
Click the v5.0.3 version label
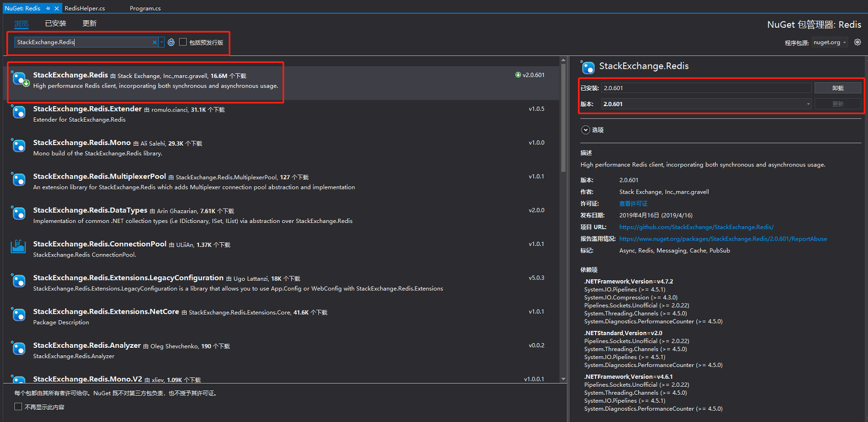[536, 278]
